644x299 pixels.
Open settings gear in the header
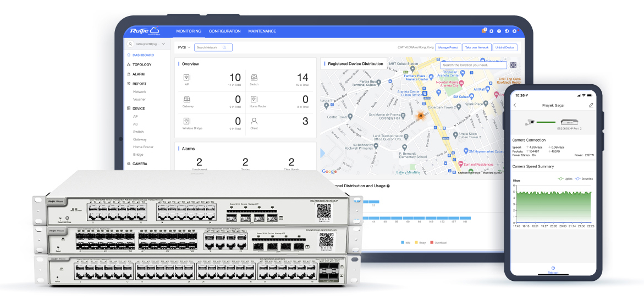click(491, 31)
